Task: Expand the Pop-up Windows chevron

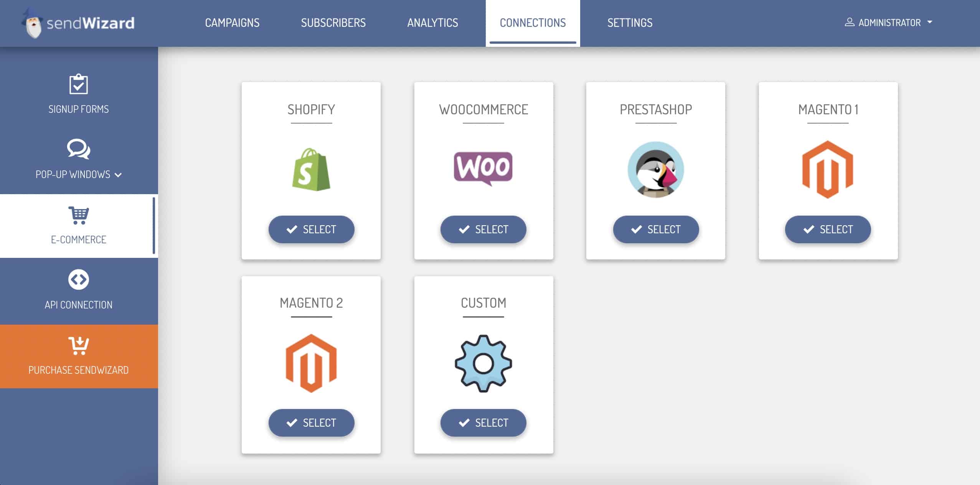Action: (118, 175)
